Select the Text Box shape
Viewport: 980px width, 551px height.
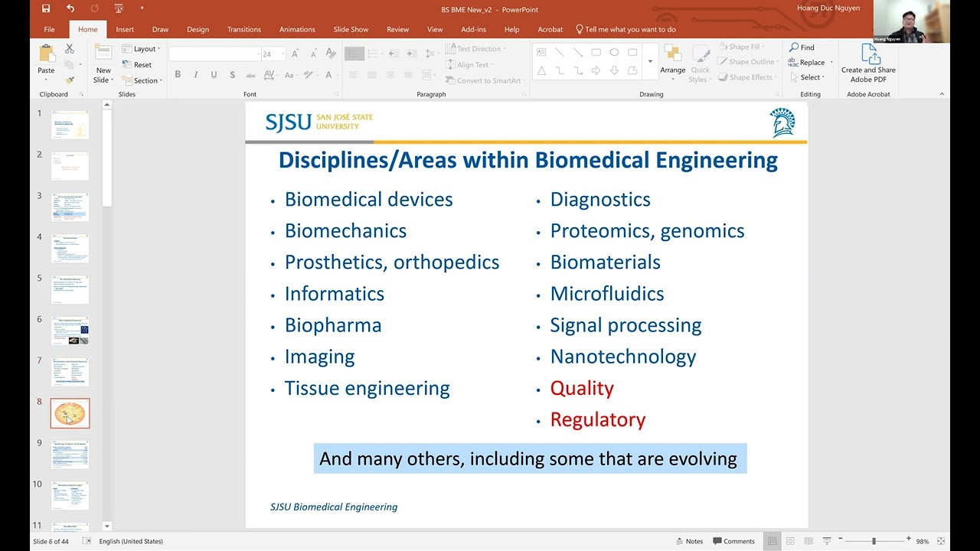point(541,52)
